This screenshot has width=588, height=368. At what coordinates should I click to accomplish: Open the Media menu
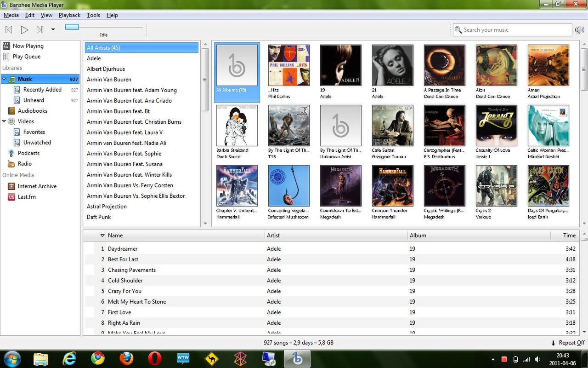[x=11, y=15]
